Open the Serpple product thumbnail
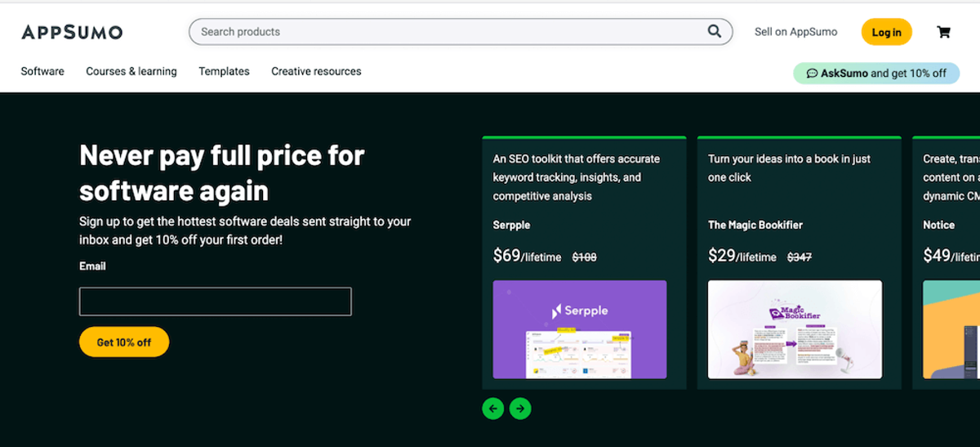The height and width of the screenshot is (447, 980). click(580, 330)
